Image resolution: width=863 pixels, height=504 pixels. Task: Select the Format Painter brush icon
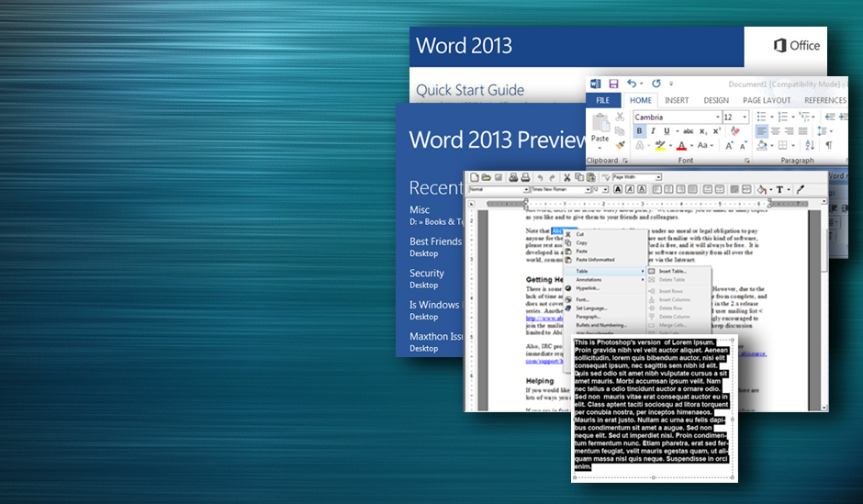coord(620,145)
